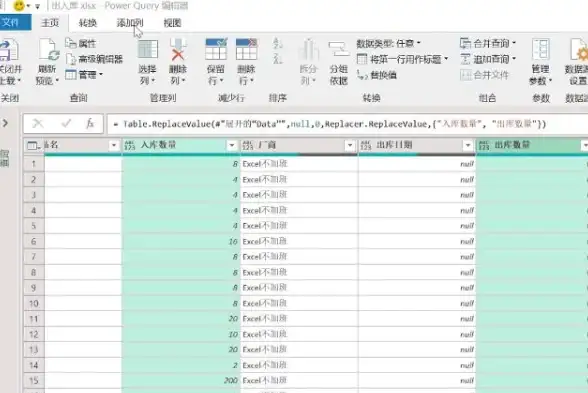The width and height of the screenshot is (588, 393).
Task: Select row number 1
Action: 33,164
